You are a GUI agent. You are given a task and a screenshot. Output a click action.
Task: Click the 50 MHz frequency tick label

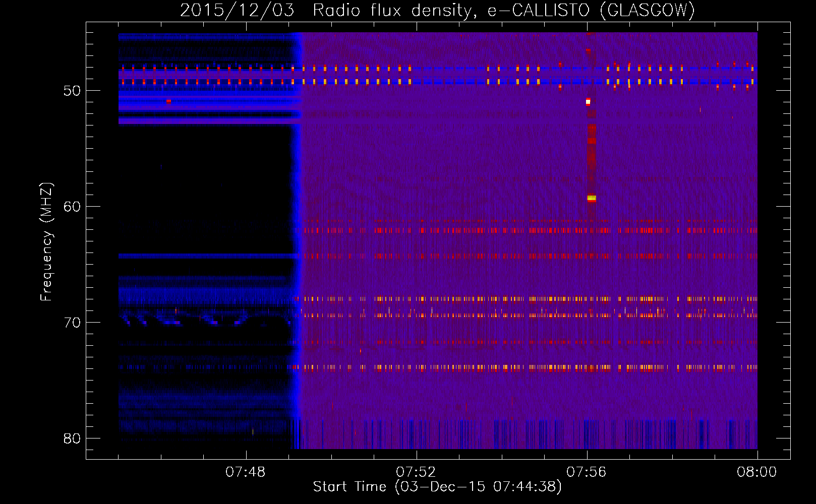(x=72, y=91)
